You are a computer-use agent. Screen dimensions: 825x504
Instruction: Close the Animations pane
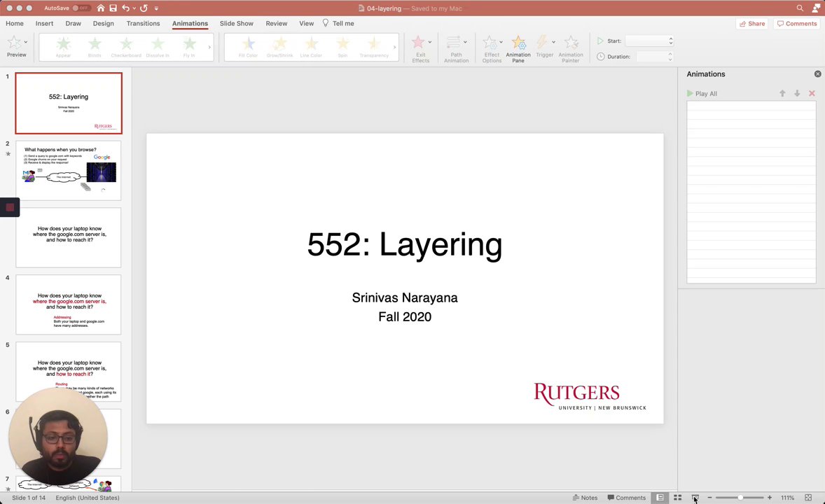pyautogui.click(x=817, y=74)
